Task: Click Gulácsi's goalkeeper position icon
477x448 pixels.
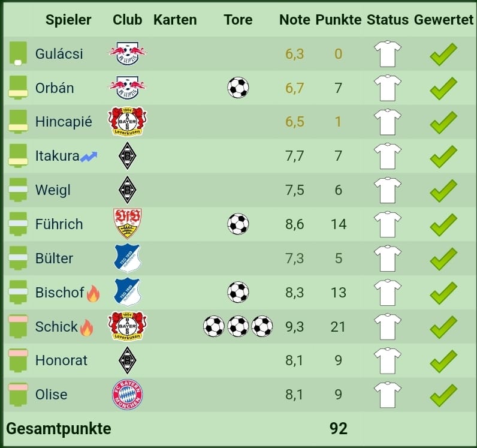Action: tap(19, 53)
